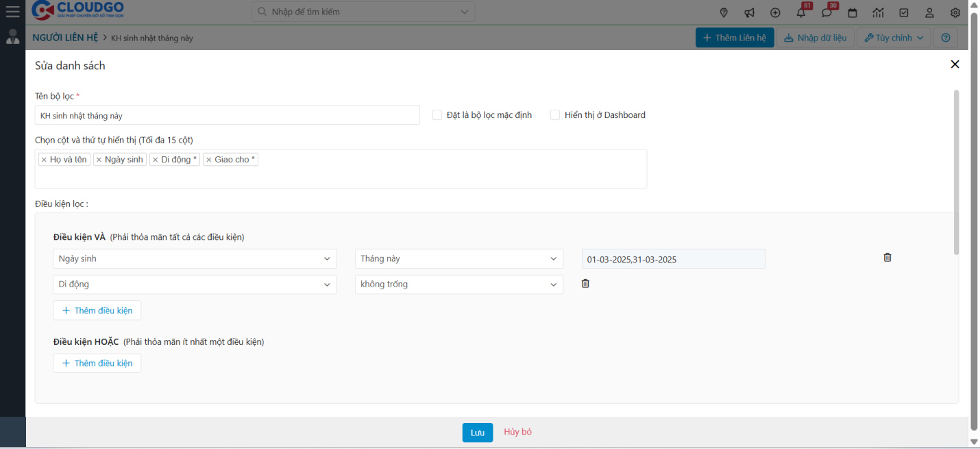
Task: Expand the Tháng này operator dropdown
Action: click(458, 258)
